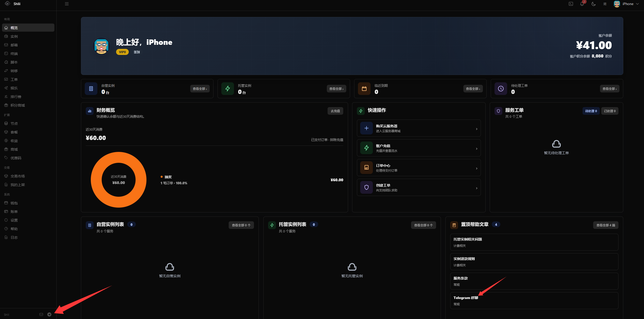Click the 终端 terminal icon in sidebar
The height and width of the screenshot is (319, 644).
(x=6, y=53)
